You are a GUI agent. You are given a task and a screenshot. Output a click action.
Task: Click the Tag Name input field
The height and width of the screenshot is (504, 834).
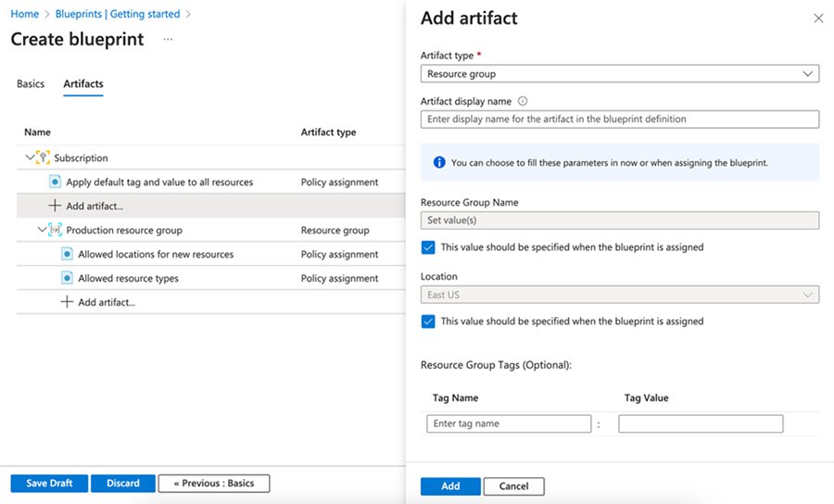[x=509, y=423]
